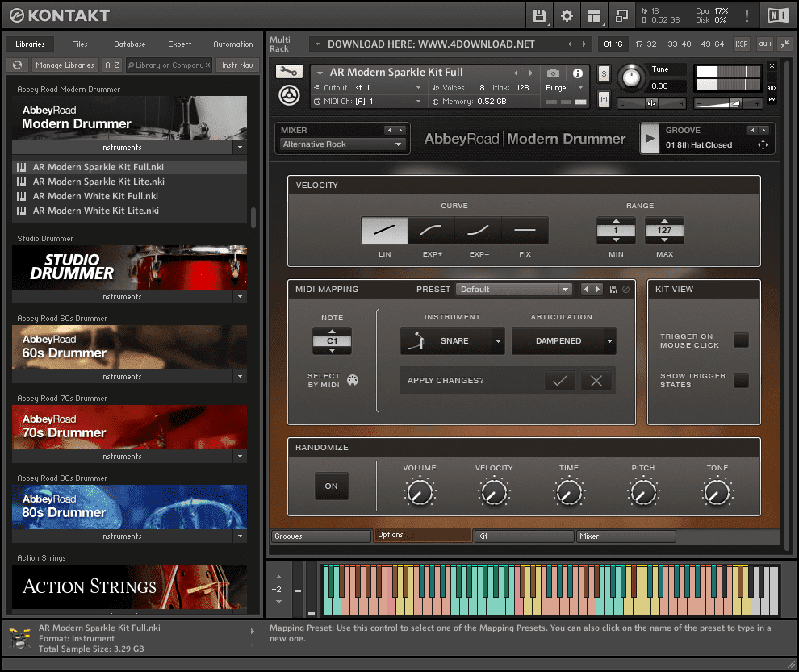The height and width of the screenshot is (672, 799).
Task: Click the refresh libraries icon
Action: pyautogui.click(x=17, y=65)
